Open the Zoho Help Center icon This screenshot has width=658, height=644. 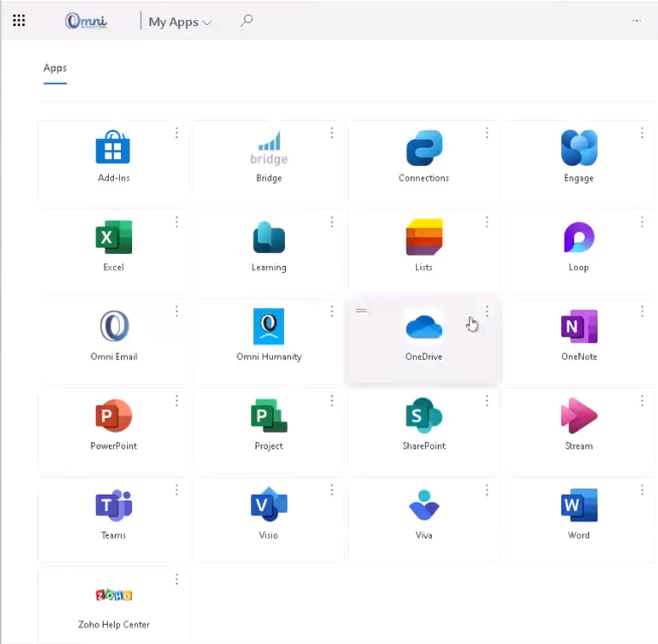click(114, 595)
